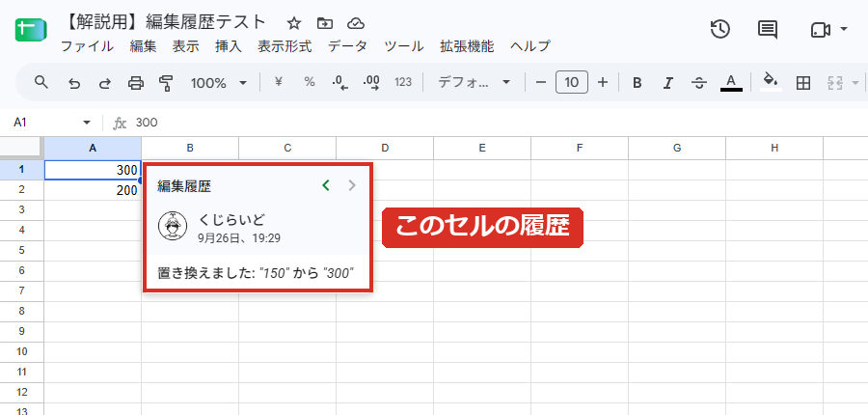The width and height of the screenshot is (868, 415).
Task: Toggle bold formatting
Action: pyautogui.click(x=637, y=83)
